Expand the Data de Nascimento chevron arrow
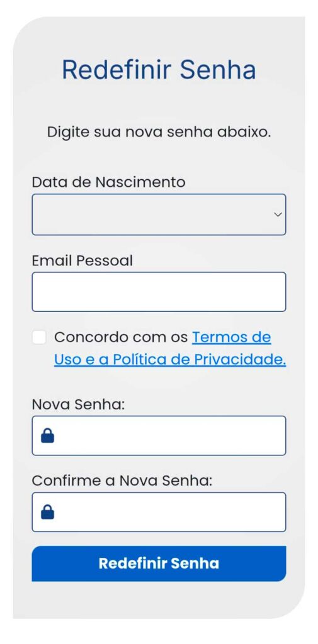Image resolution: width=318 pixels, height=644 pixels. point(278,215)
